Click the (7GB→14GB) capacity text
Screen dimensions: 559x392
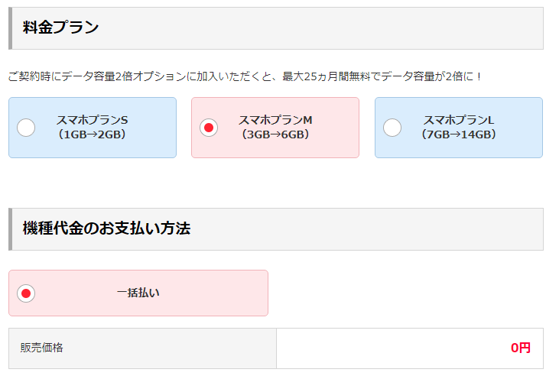(x=459, y=134)
